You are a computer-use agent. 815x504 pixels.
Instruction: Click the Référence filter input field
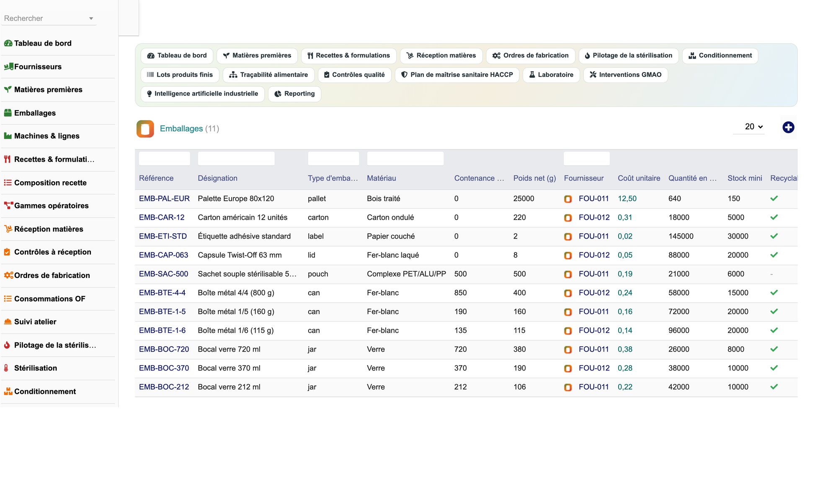pos(164,159)
